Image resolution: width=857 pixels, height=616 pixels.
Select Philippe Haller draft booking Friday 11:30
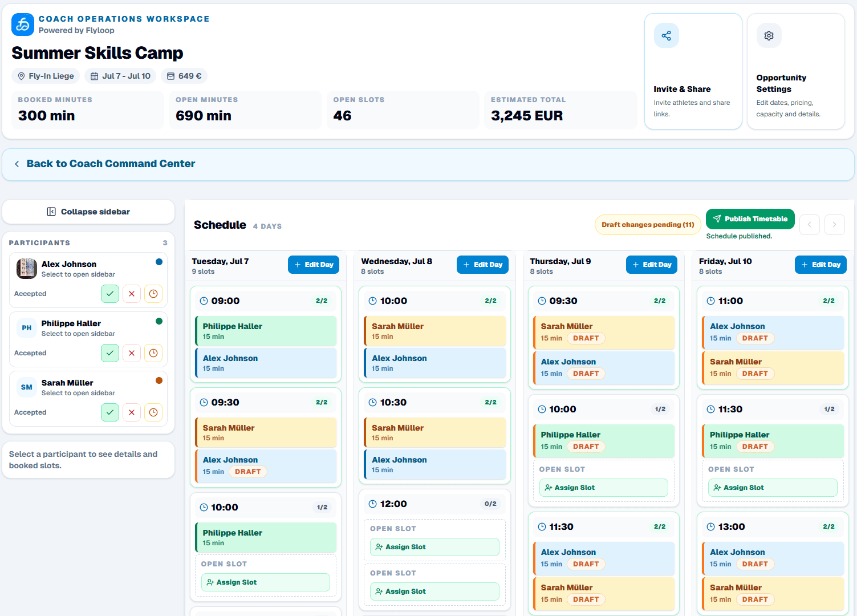click(x=773, y=441)
